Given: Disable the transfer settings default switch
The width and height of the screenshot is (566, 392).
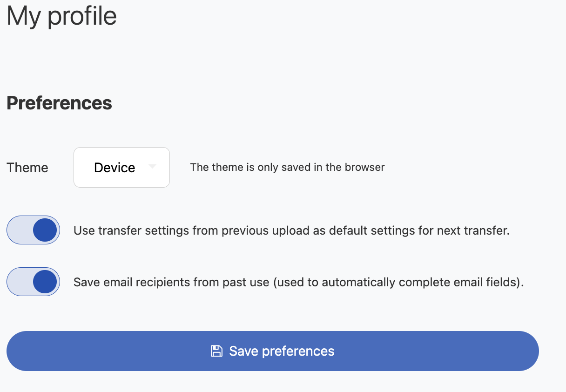Looking at the screenshot, I should click(33, 230).
